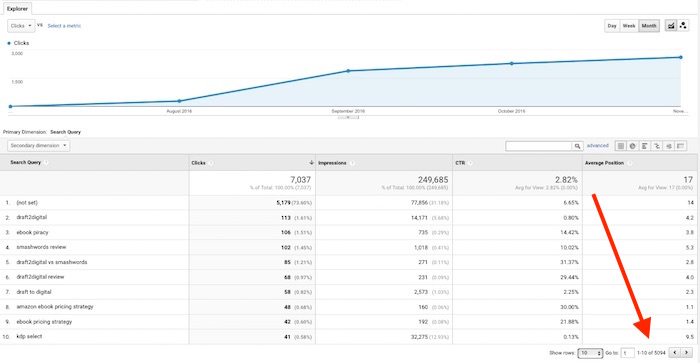The height and width of the screenshot is (363, 700).
Task: Set graph interval to Day
Action: [612, 26]
